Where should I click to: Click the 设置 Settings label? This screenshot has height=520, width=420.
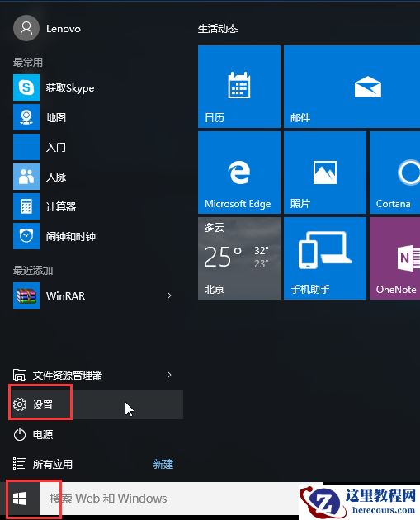click(x=43, y=405)
